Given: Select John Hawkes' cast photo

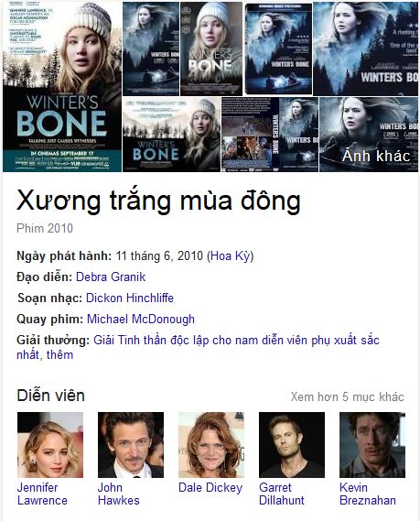Looking at the screenshot, I should click(x=131, y=445).
